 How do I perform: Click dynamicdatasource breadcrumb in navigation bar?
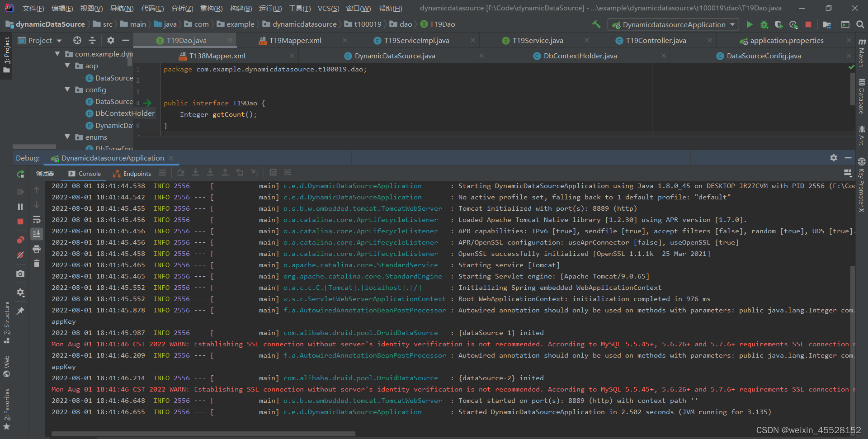click(x=304, y=24)
